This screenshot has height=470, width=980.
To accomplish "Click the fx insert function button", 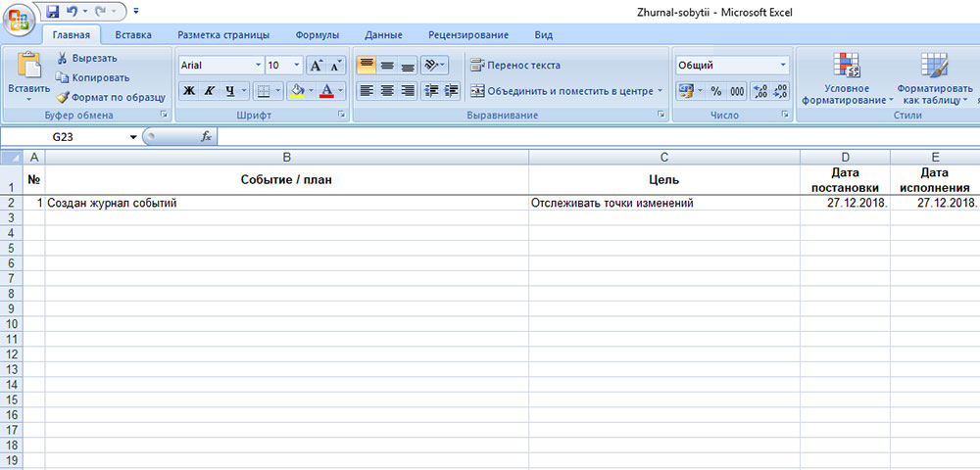I will coord(206,137).
